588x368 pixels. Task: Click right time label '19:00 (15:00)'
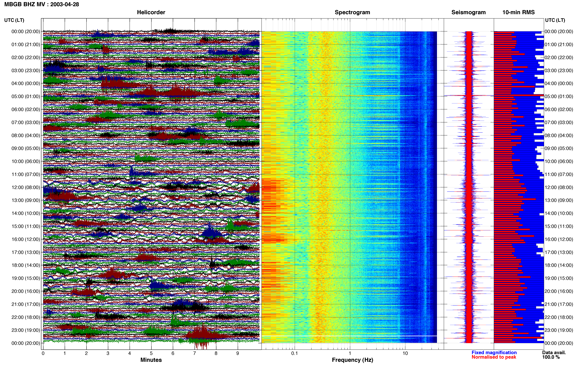coord(559,278)
